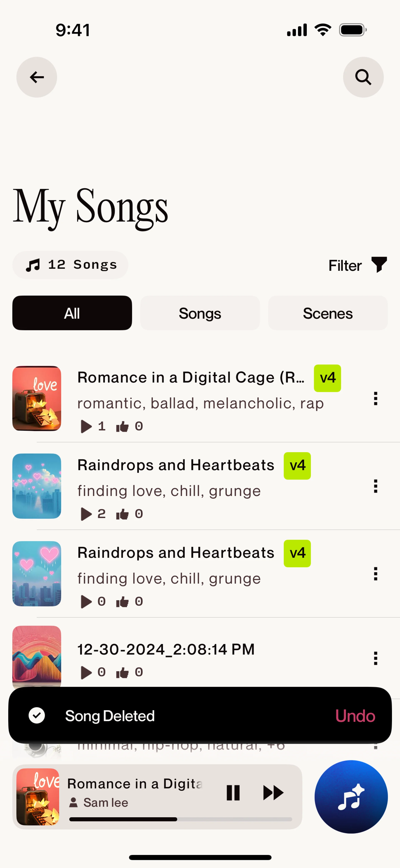Open options menu for Romance in a Digital Cage

point(375,399)
